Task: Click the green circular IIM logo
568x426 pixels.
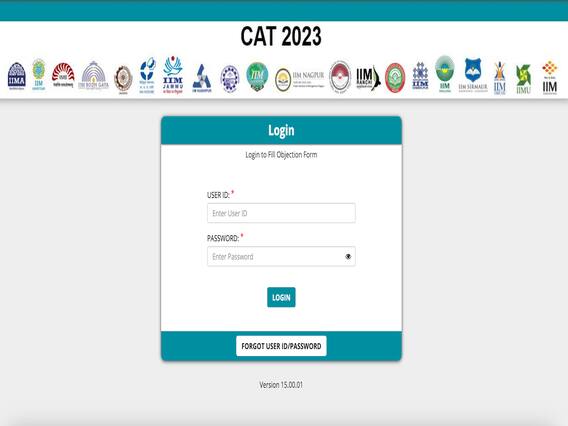Action: coord(257,77)
